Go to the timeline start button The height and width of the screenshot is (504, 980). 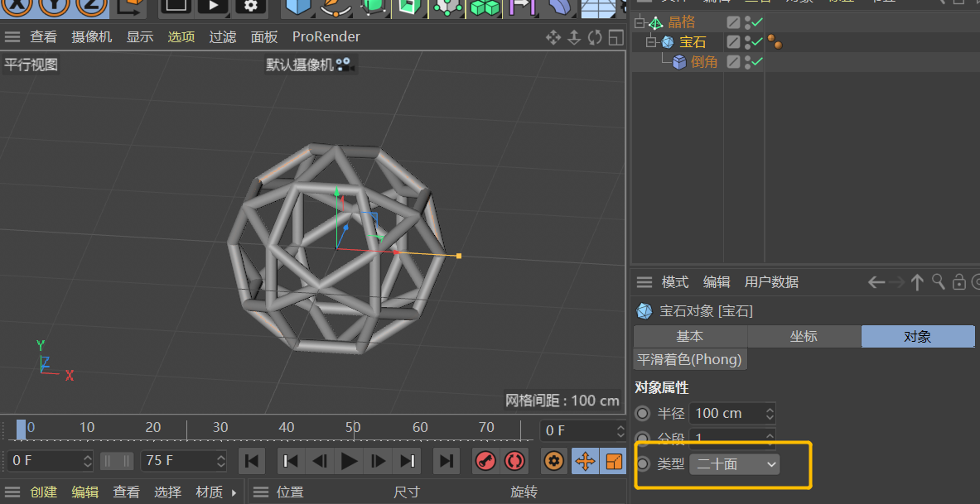252,462
